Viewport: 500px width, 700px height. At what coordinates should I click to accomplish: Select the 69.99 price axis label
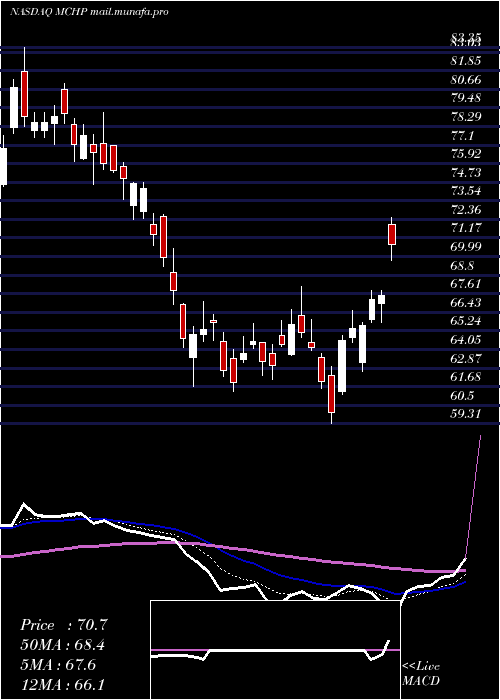point(465,247)
